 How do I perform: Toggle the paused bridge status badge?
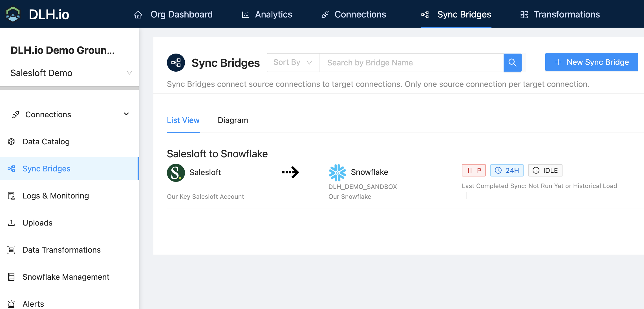coord(474,170)
